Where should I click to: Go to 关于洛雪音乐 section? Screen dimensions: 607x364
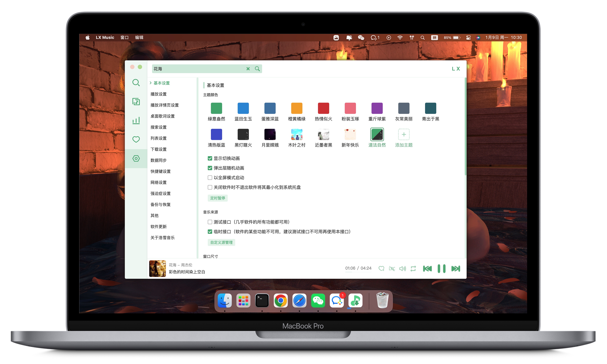[x=162, y=237]
